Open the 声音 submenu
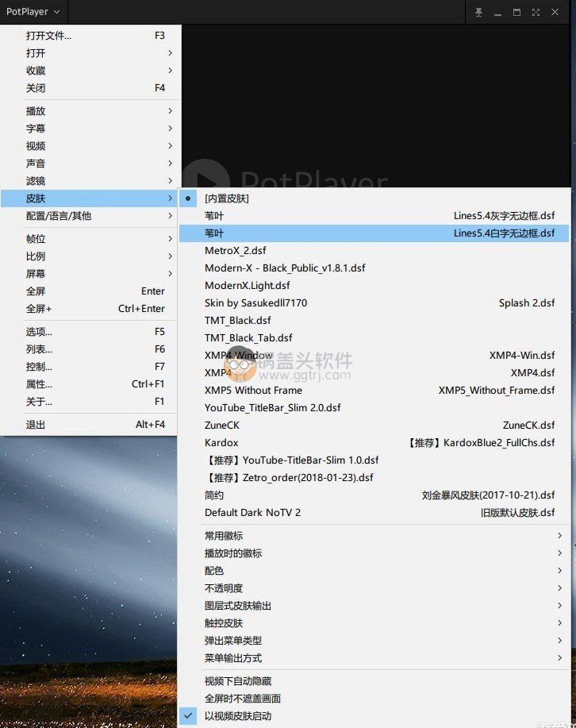Image resolution: width=576 pixels, height=728 pixels. point(90,164)
